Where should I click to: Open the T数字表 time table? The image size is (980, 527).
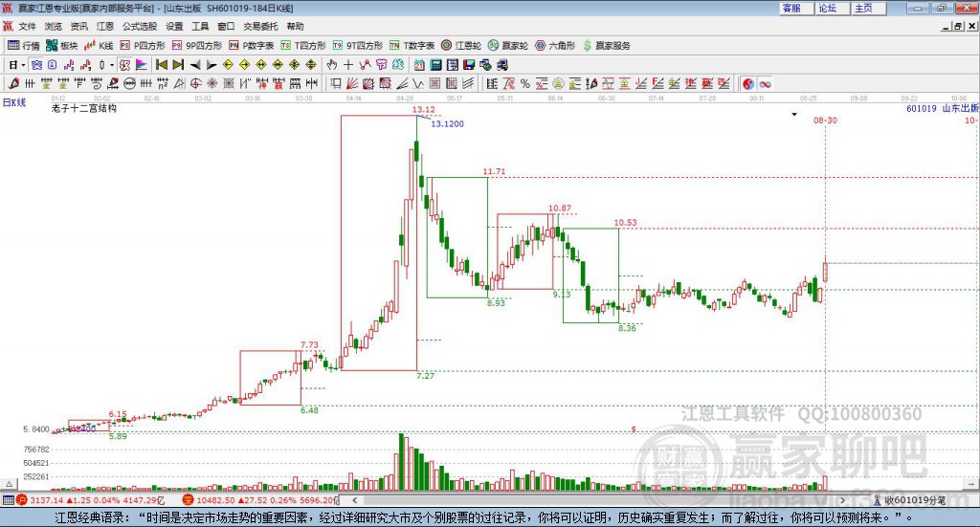(x=412, y=45)
